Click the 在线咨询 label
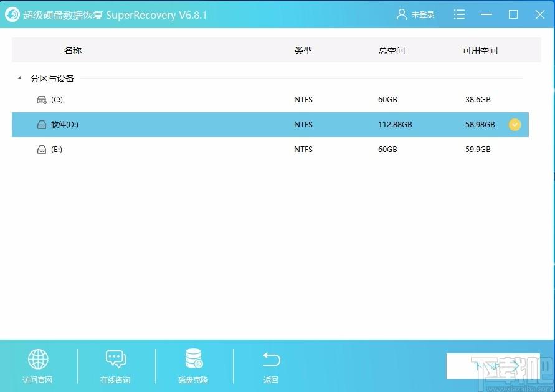 115,380
